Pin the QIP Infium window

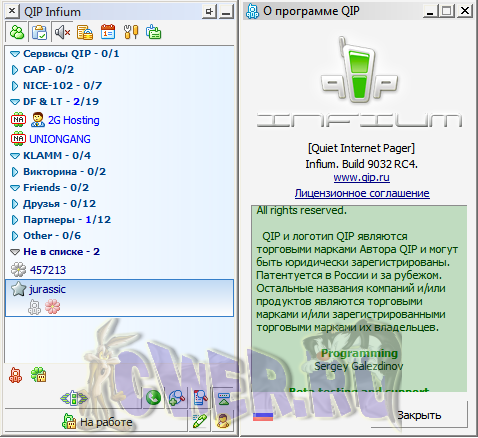coord(210,12)
